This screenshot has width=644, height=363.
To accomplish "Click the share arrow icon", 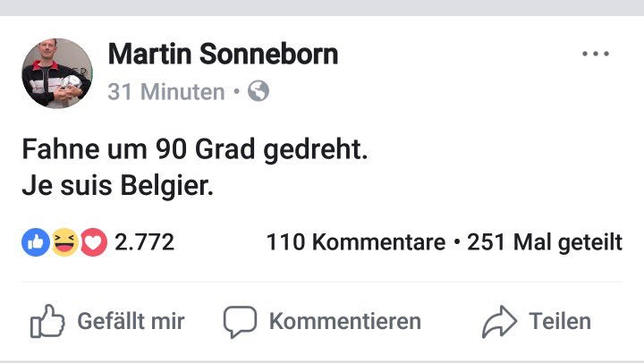I will (x=497, y=322).
